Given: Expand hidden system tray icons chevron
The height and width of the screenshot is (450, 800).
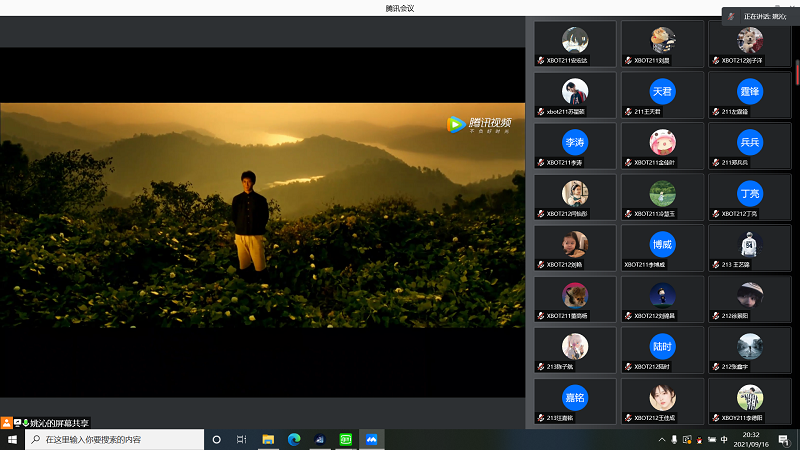Looking at the screenshot, I should 662,439.
